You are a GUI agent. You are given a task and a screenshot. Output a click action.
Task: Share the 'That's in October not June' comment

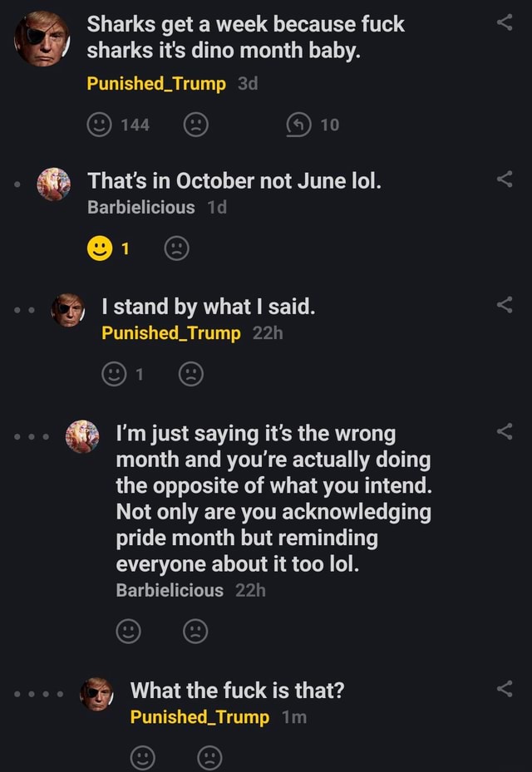pos(505,179)
